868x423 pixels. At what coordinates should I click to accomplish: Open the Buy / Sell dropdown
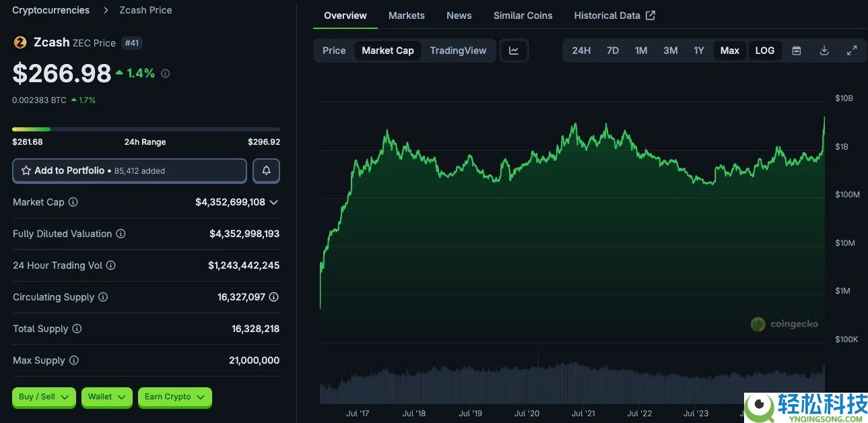point(45,397)
